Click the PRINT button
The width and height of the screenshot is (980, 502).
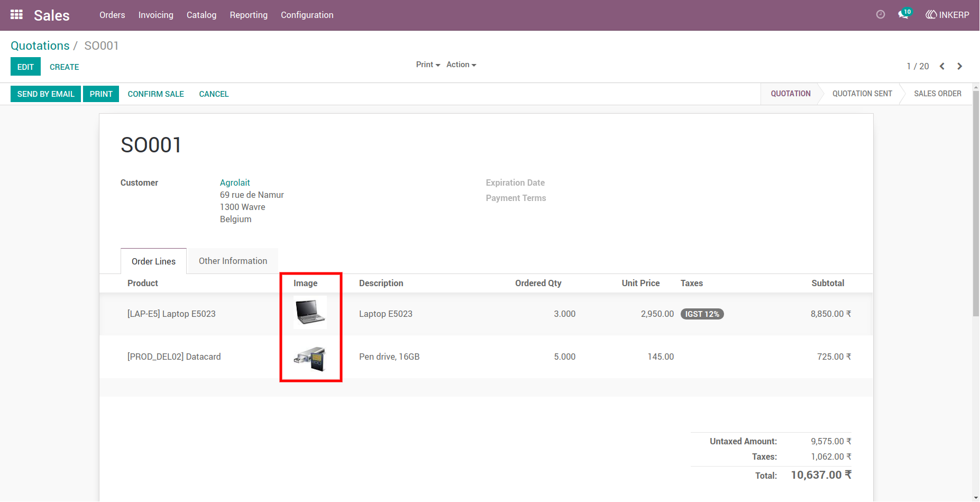(x=101, y=94)
